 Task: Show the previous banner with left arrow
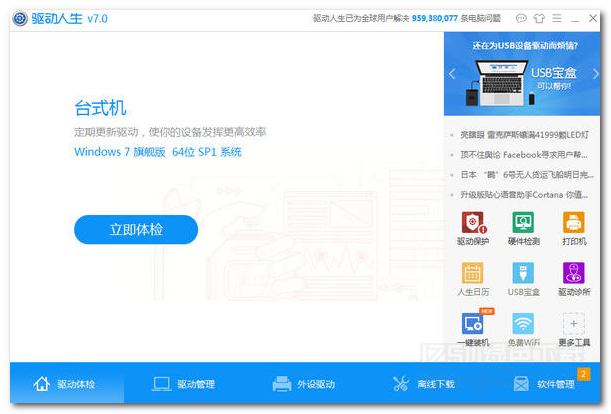coord(452,73)
